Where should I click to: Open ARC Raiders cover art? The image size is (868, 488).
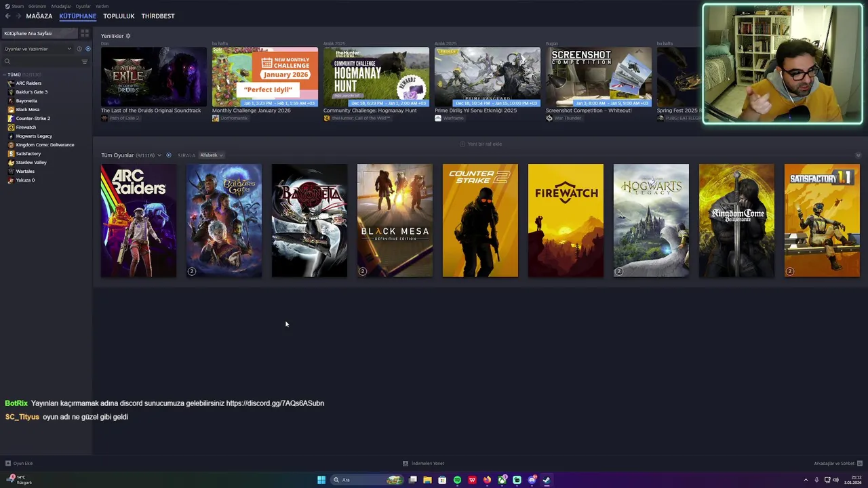(x=138, y=220)
